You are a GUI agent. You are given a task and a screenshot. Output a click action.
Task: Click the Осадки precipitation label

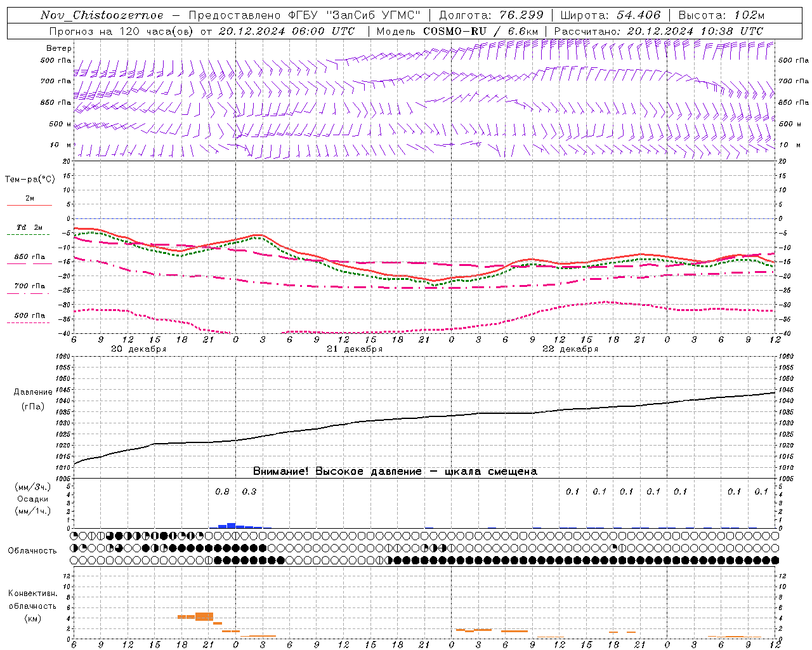[32, 499]
